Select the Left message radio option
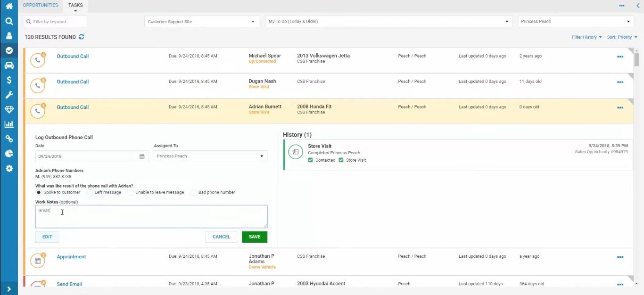 point(90,192)
